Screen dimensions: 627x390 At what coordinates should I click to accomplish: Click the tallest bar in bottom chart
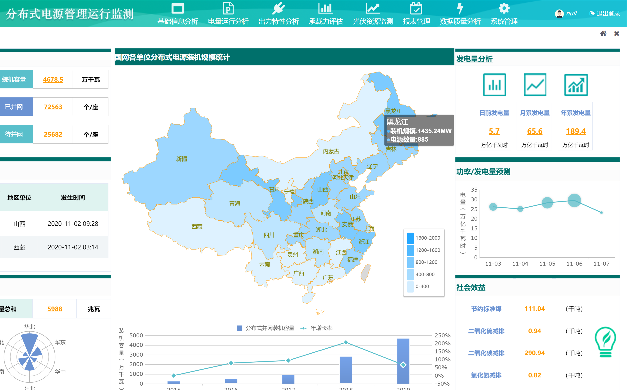(x=403, y=361)
